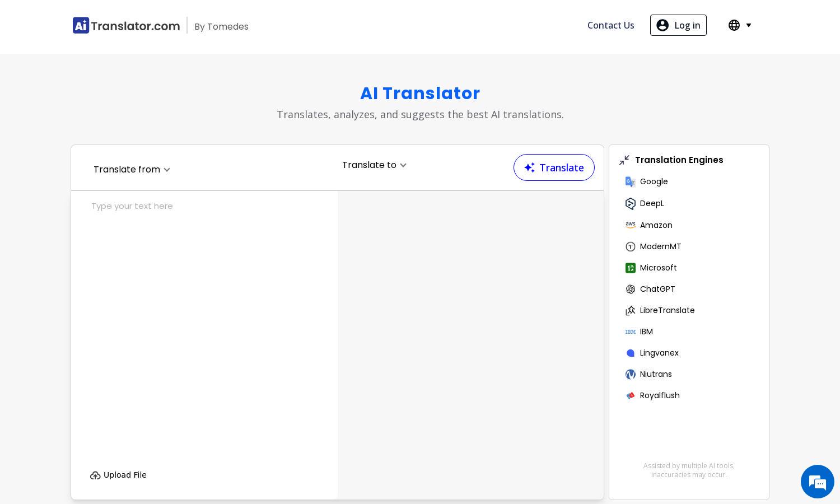Select the ModernMT engine label
The width and height of the screenshot is (840, 504).
point(661,246)
